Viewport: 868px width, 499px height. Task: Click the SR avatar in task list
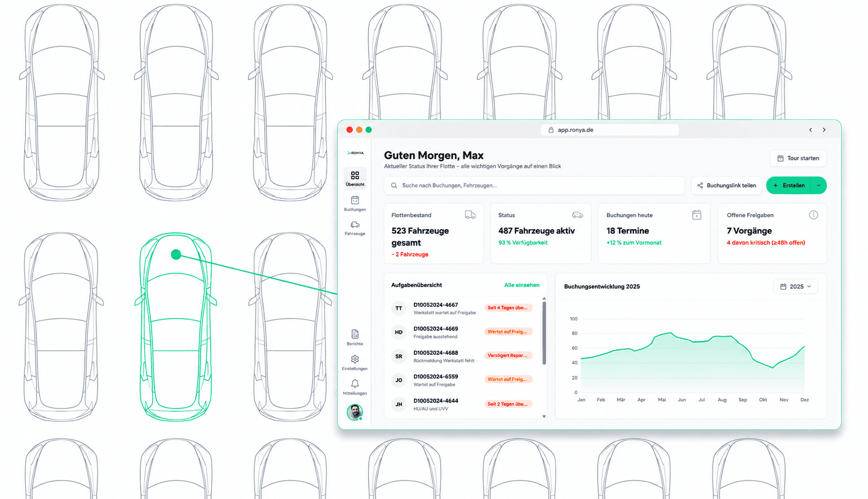point(399,356)
